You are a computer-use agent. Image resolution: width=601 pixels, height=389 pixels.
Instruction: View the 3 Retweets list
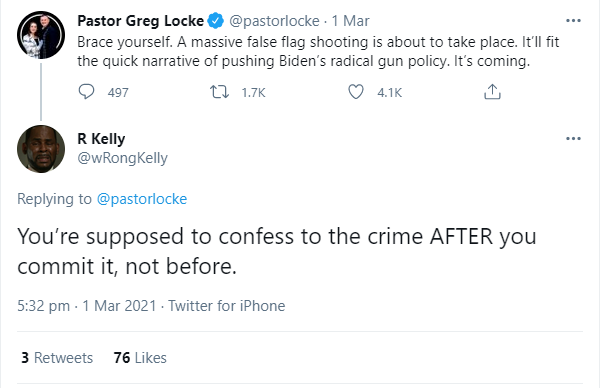57,358
